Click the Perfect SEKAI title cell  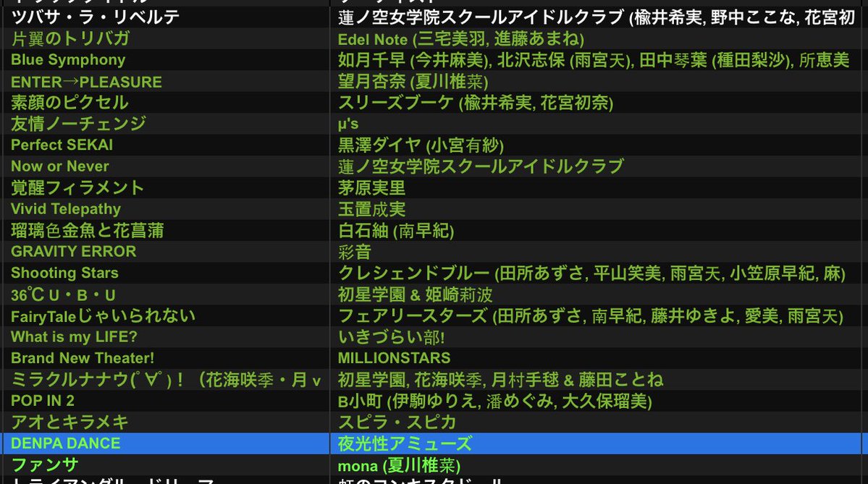tap(62, 145)
